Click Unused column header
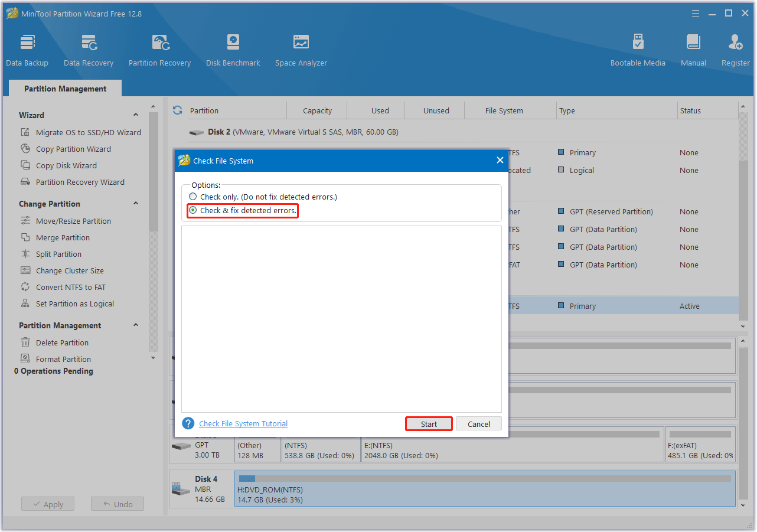The height and width of the screenshot is (532, 757). 436,110
